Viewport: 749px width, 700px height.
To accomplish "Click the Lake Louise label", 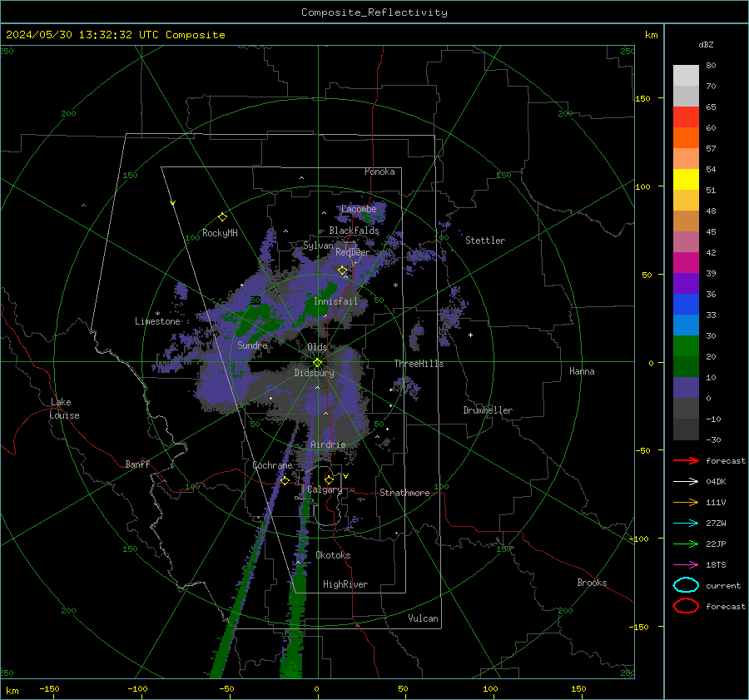I will point(64,409).
